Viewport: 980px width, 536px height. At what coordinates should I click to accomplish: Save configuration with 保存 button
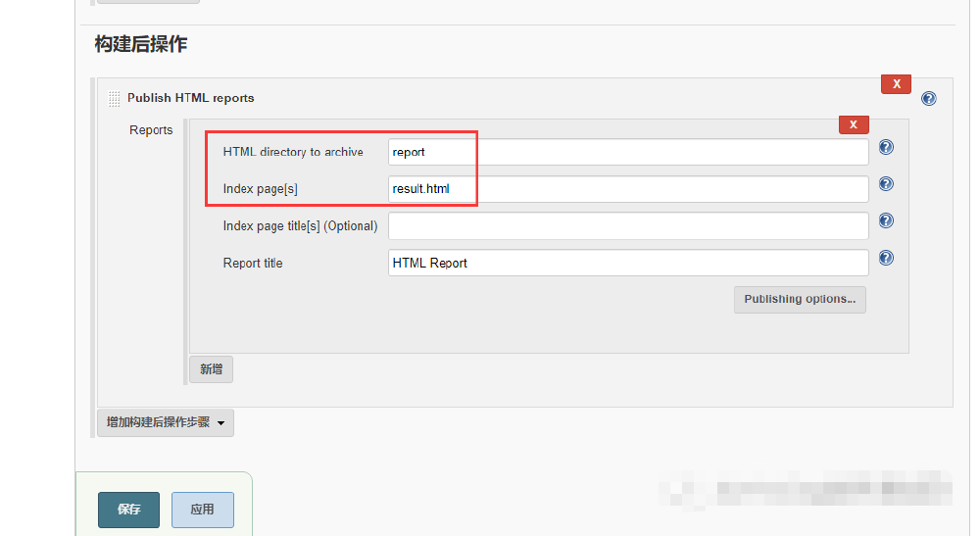(128, 510)
